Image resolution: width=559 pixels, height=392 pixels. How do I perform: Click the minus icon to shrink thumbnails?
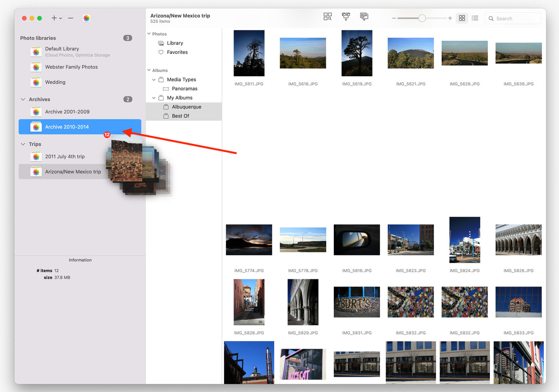coord(394,18)
